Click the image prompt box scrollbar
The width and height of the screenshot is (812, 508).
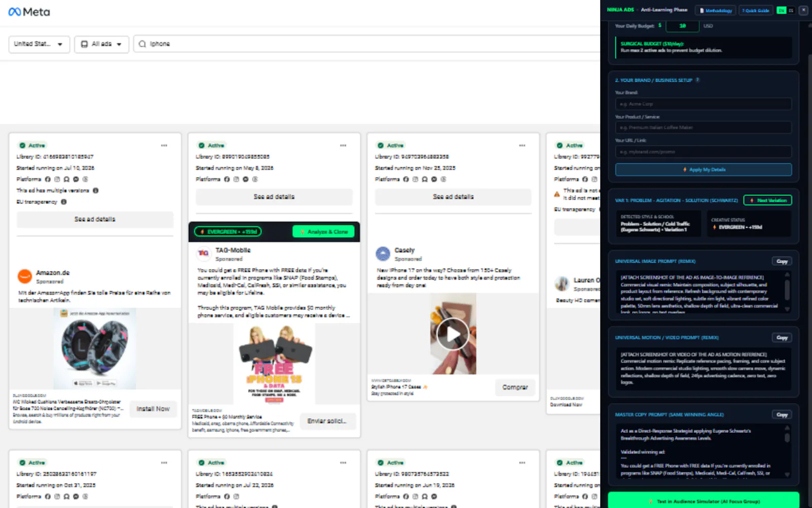tap(787, 290)
